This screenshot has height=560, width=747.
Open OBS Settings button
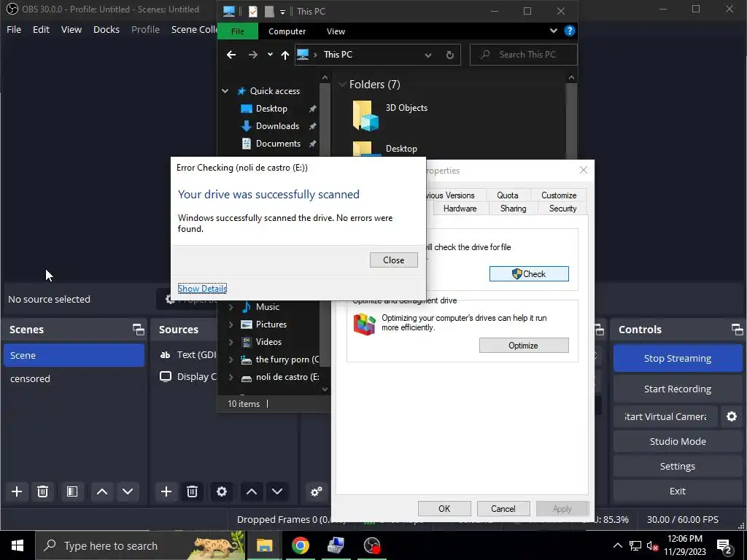point(678,466)
